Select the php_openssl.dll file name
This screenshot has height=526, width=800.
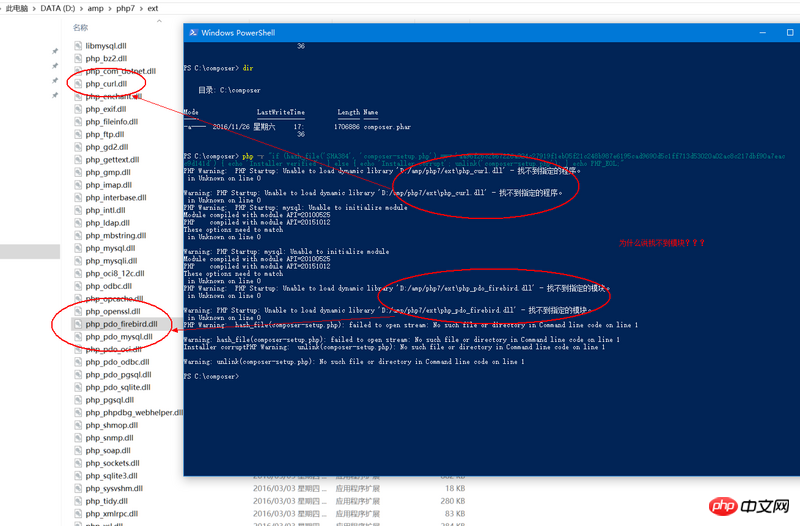point(113,311)
